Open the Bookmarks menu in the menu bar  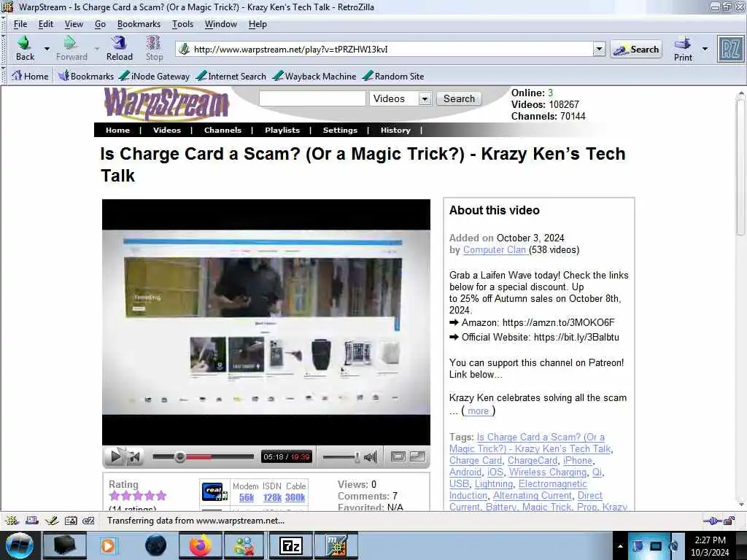(139, 24)
